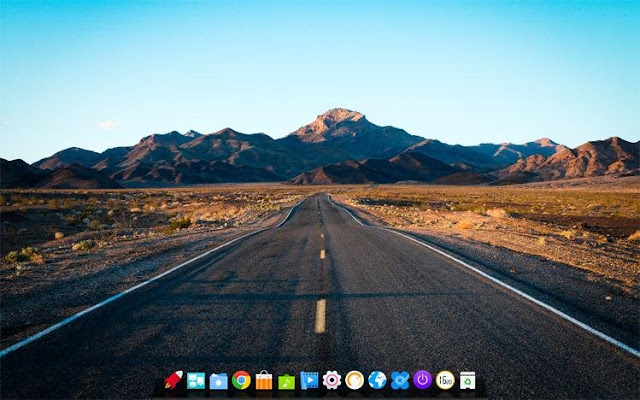Open the Trash recycle bin icon
The image size is (640, 400).
(x=467, y=380)
